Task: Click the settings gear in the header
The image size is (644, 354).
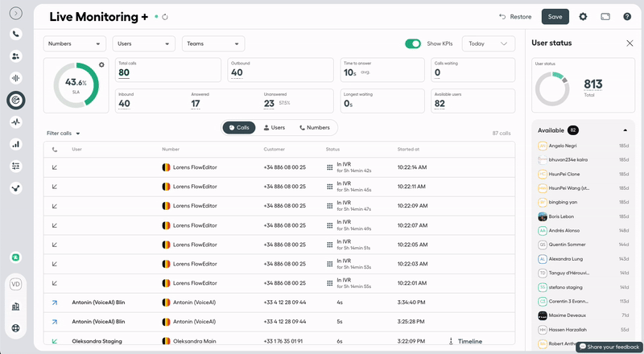Action: [583, 16]
